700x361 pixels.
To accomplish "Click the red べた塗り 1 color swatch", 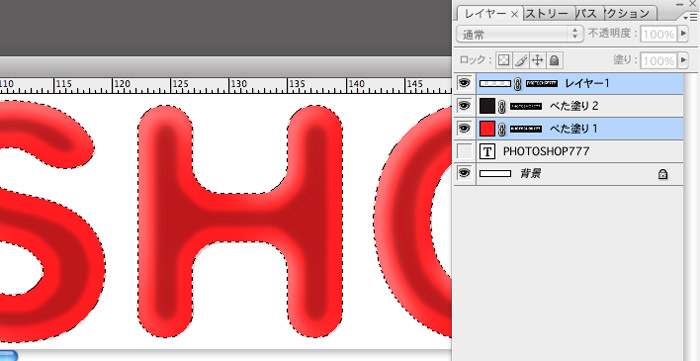I will click(x=487, y=129).
